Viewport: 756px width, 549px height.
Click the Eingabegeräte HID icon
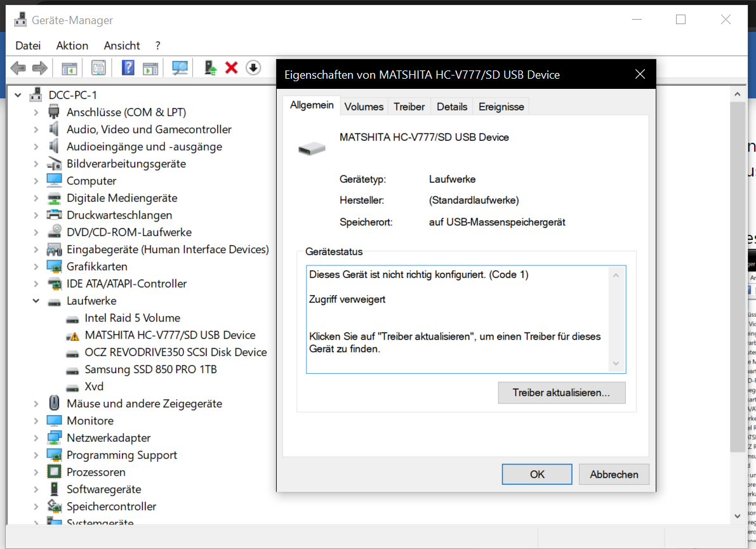tap(54, 249)
